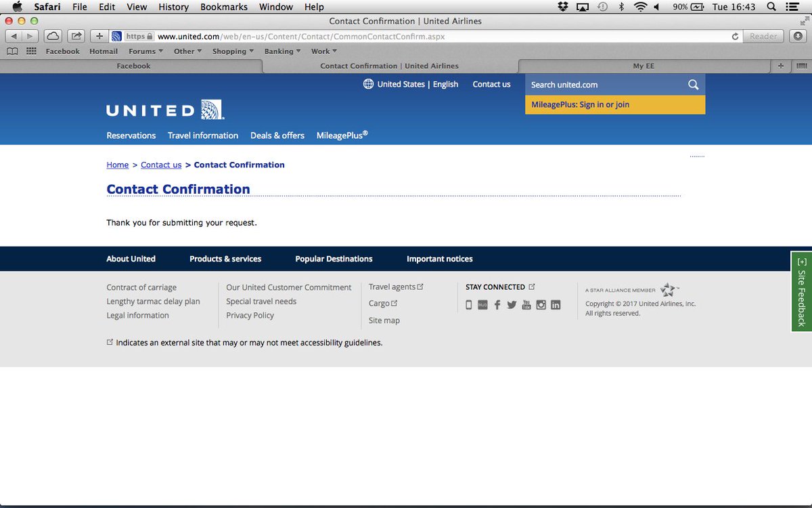Open United's LinkedIn icon
The height and width of the screenshot is (508, 812).
pos(556,305)
